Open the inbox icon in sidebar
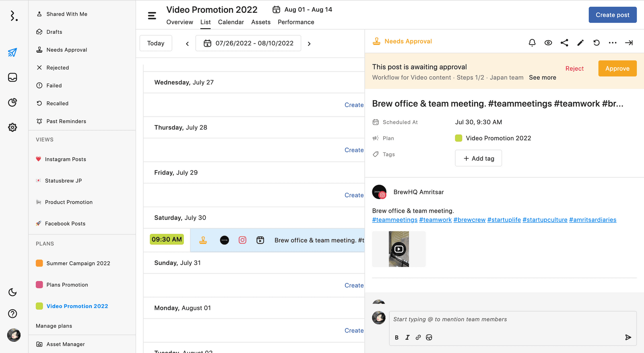Image resolution: width=644 pixels, height=353 pixels. [x=13, y=77]
